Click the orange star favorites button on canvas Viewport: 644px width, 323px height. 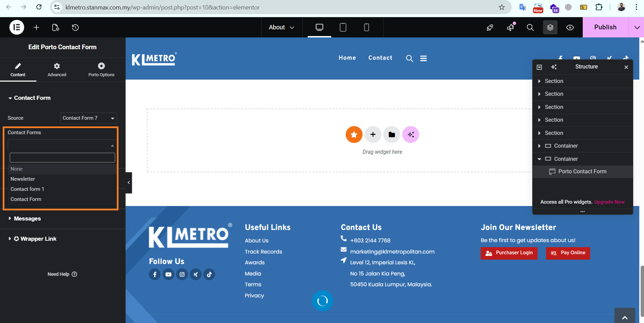click(354, 135)
